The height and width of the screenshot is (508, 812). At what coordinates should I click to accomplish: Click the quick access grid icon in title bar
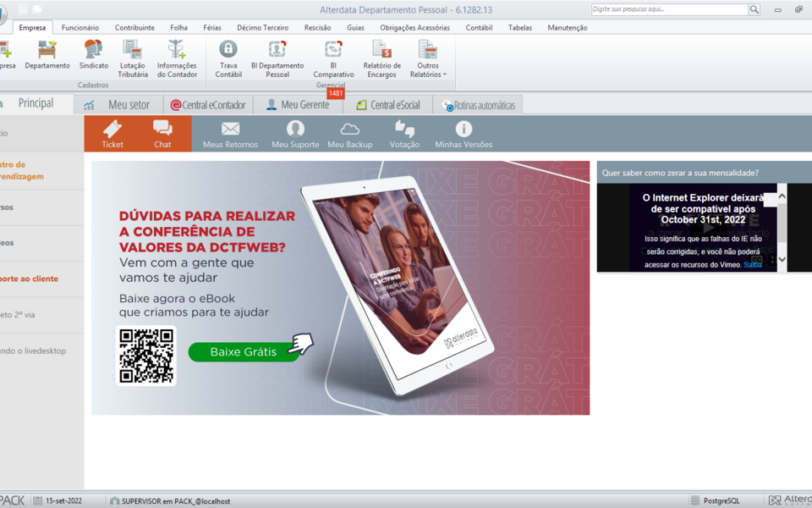point(24,9)
